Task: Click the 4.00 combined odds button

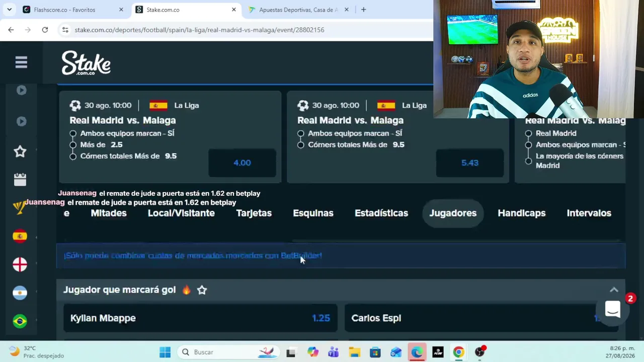Action: click(x=242, y=163)
